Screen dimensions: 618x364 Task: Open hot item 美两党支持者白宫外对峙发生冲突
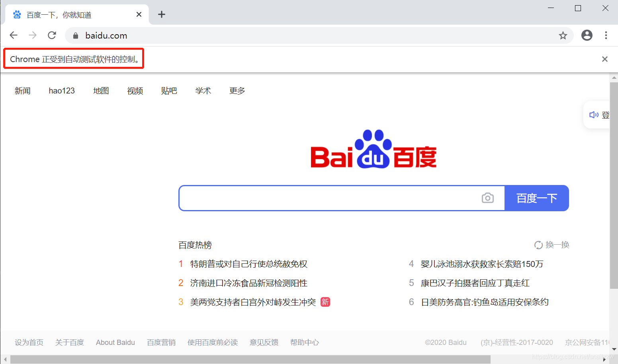[253, 302]
